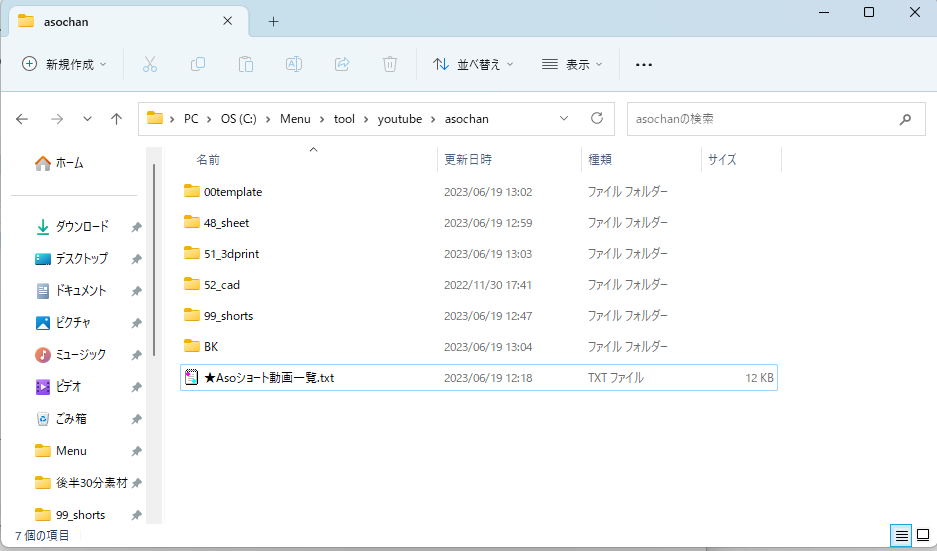The width and height of the screenshot is (937, 551).
Task: Click the Rename icon in toolbar
Action: tap(293, 64)
